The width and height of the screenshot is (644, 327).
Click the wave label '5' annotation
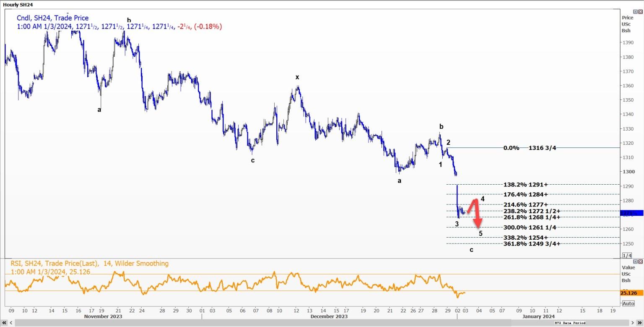point(481,233)
